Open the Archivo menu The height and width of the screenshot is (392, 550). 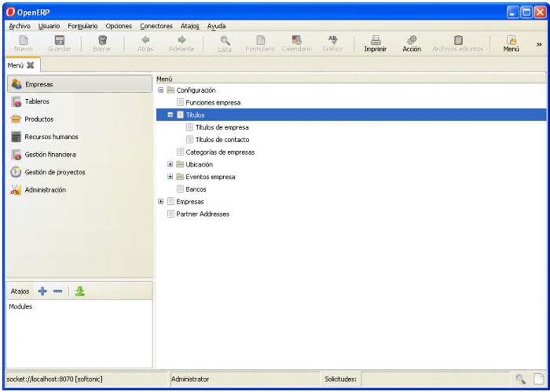click(19, 26)
